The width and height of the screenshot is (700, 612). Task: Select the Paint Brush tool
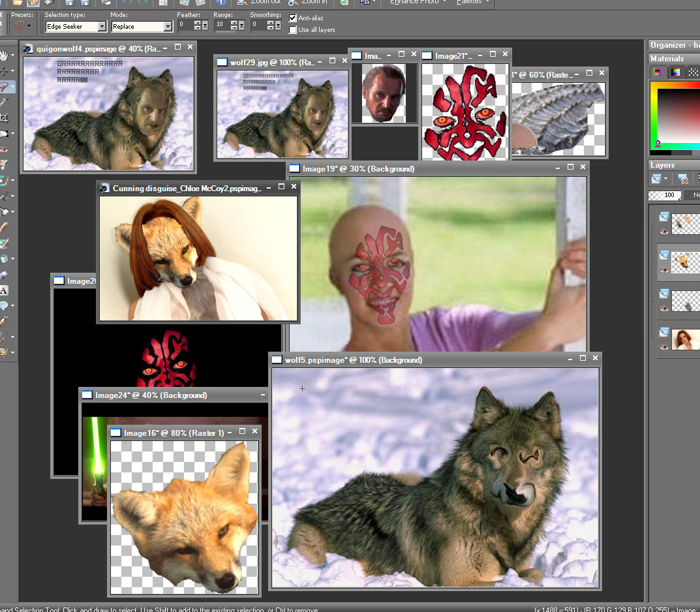click(x=4, y=228)
